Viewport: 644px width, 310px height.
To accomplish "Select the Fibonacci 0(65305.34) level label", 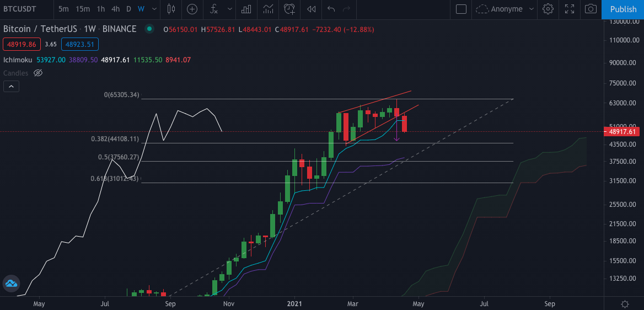I will pos(121,95).
